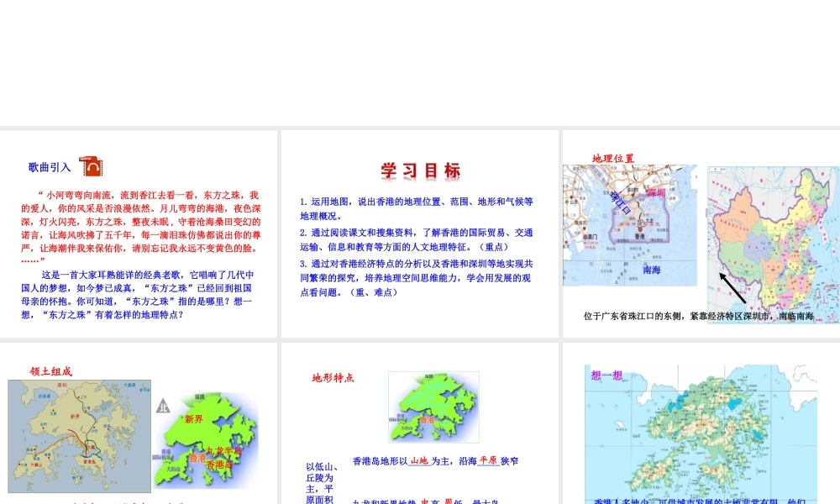Click the 九龙半岛 label on green map
Viewport: 840px width, 504px height.
click(224, 451)
